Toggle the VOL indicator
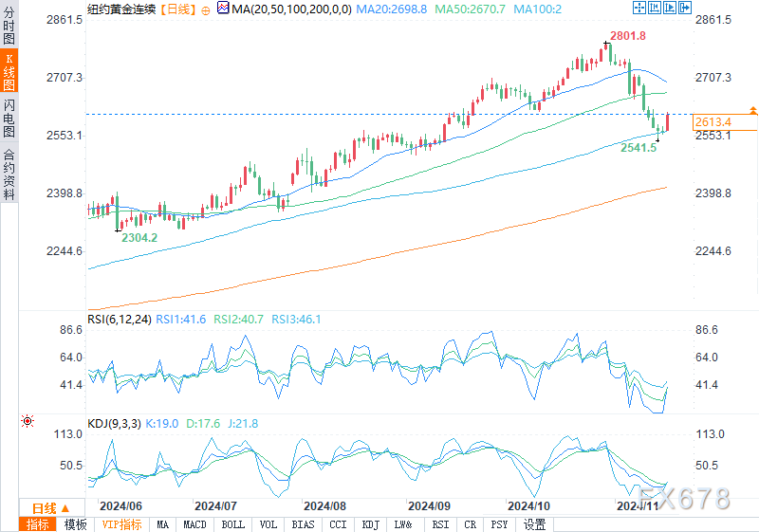Image resolution: width=759 pixels, height=532 pixels. pos(268,524)
